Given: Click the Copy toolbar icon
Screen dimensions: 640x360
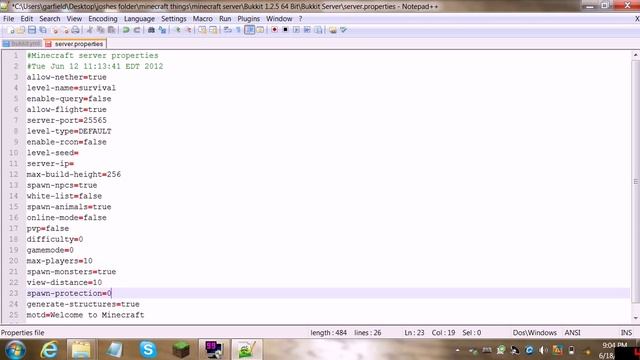Looking at the screenshot, I should point(100,30).
